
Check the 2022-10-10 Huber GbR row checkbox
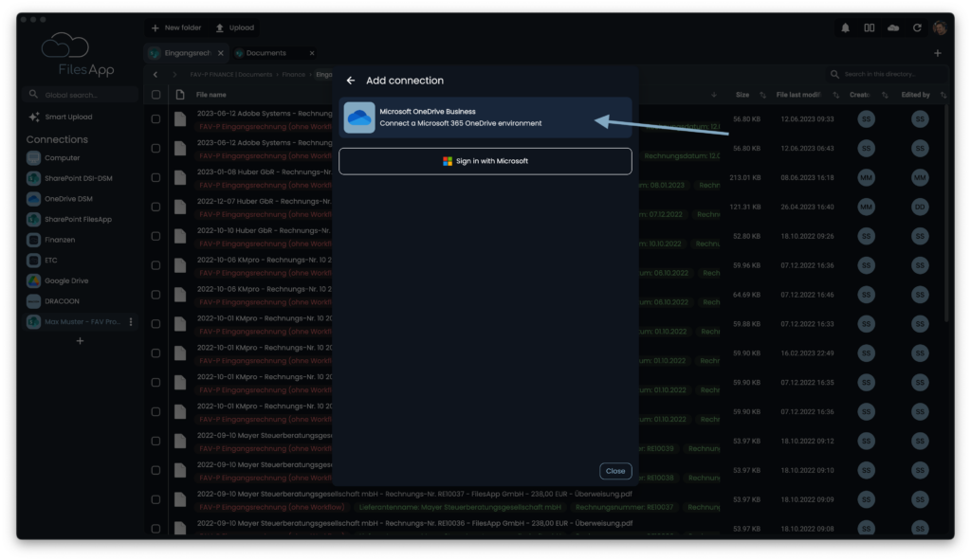tap(156, 236)
